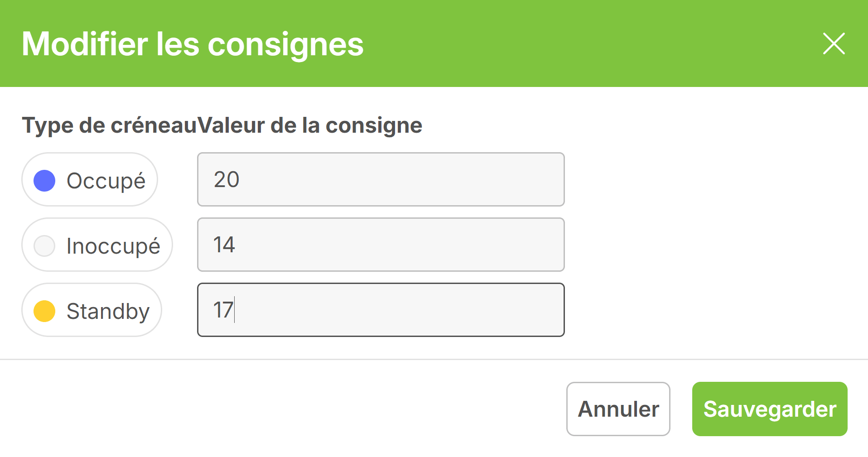The image size is (868, 457).
Task: Click the grey Inoccupé color dot
Action: (x=44, y=246)
